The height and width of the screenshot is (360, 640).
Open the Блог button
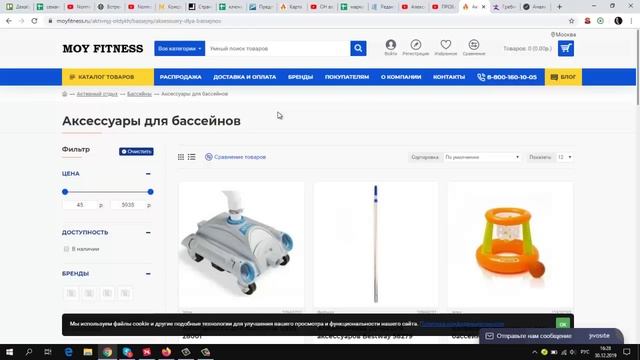pyautogui.click(x=563, y=77)
